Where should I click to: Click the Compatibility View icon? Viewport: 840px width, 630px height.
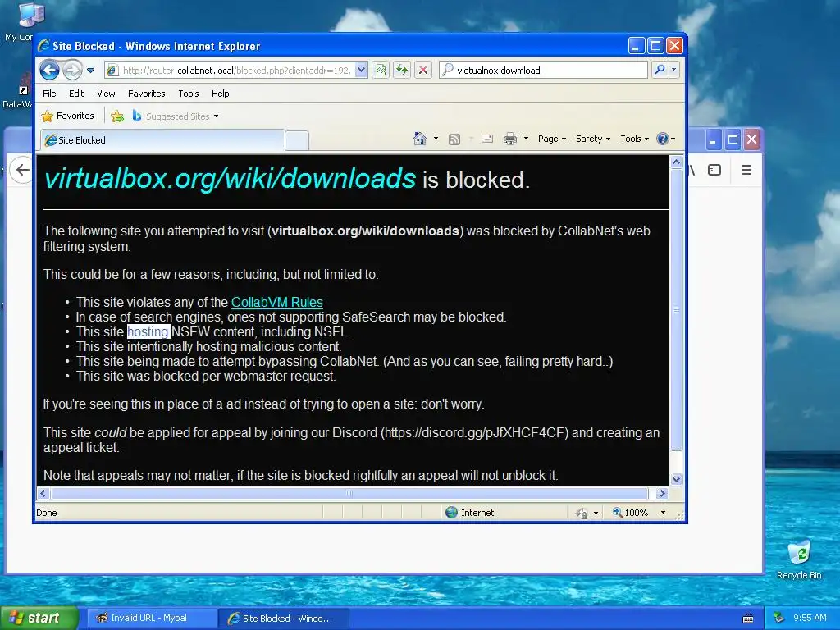pyautogui.click(x=381, y=71)
